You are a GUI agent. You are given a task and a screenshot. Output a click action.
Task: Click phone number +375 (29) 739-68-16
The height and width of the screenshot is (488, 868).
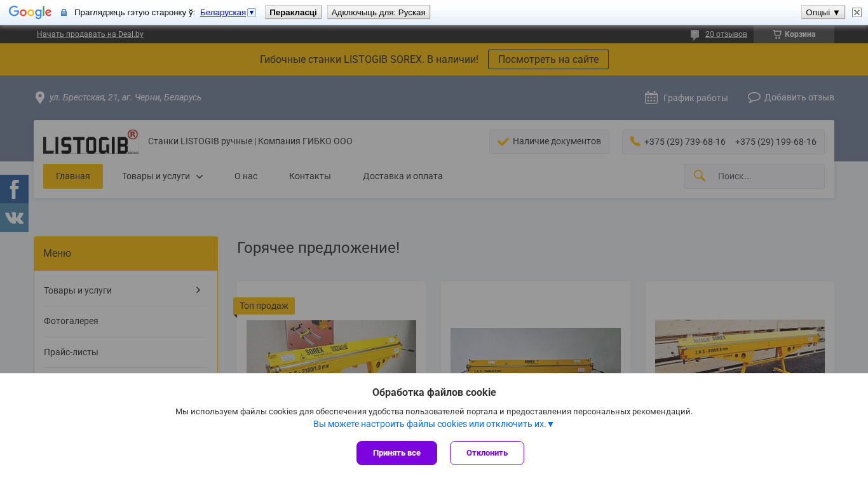685,142
